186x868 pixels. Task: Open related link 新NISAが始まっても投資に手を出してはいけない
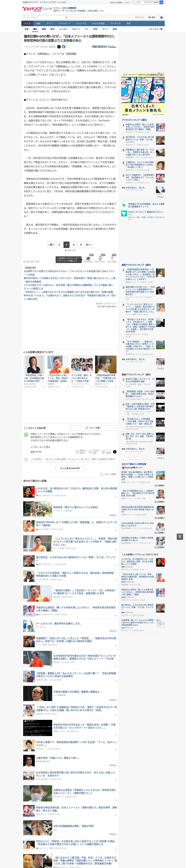coord(70,280)
